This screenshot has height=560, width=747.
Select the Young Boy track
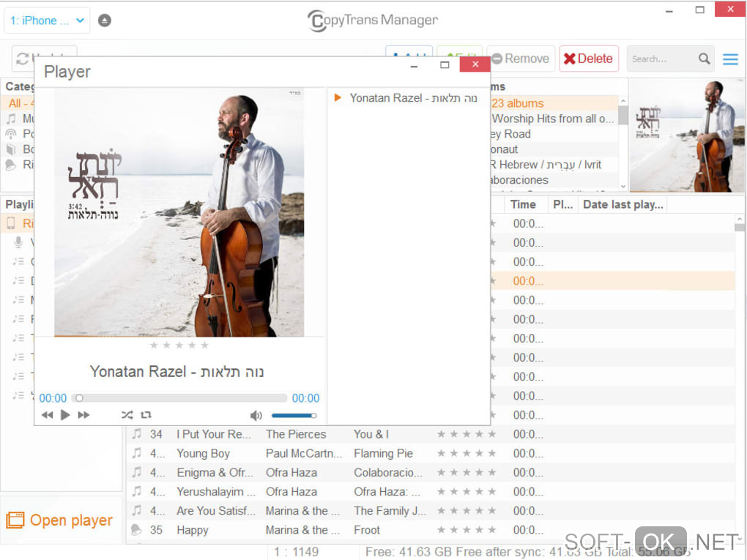204,454
